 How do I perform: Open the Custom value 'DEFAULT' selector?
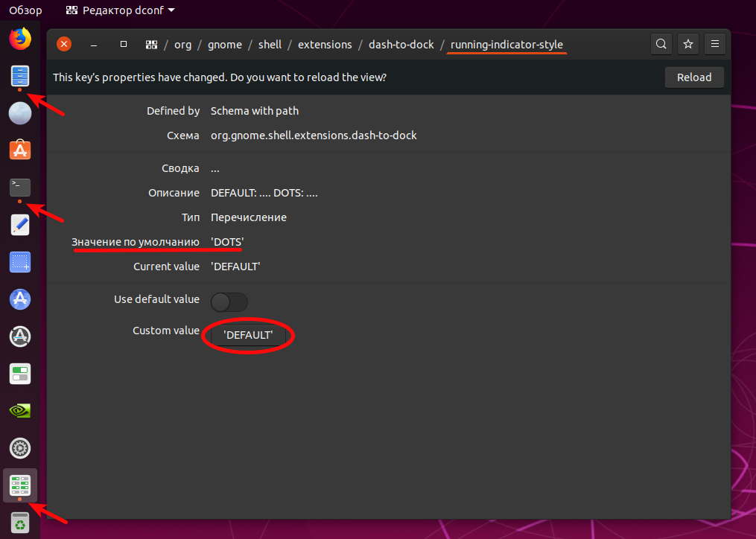pyautogui.click(x=248, y=334)
